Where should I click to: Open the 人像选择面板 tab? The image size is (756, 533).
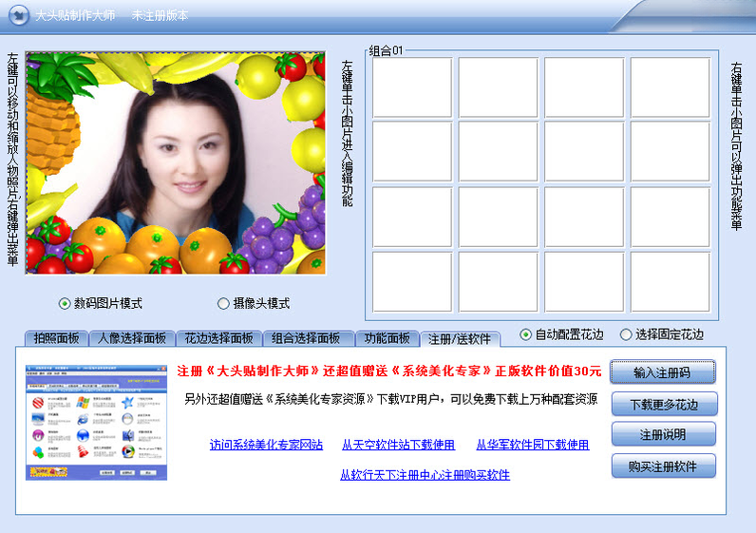[132, 338]
